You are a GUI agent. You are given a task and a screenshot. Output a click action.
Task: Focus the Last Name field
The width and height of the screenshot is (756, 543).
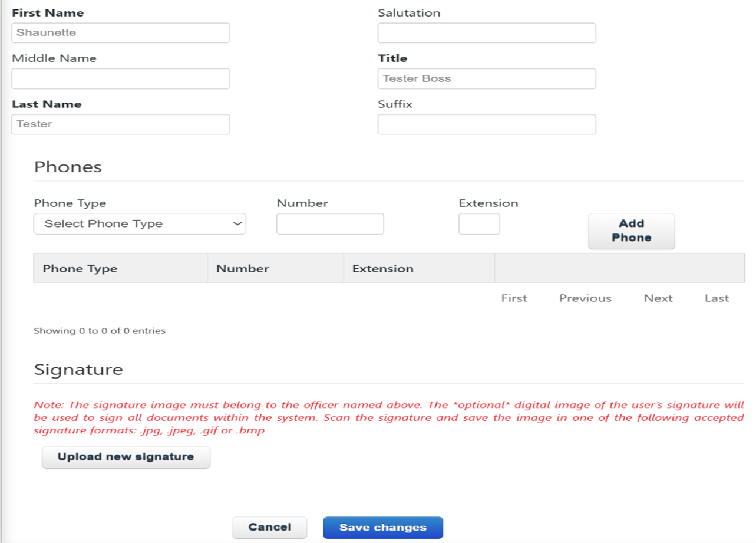(120, 124)
